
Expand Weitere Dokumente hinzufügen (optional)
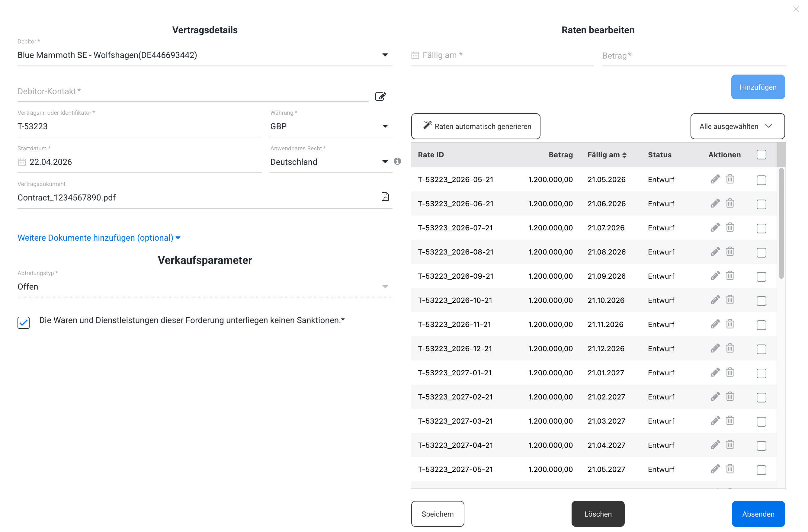99,238
